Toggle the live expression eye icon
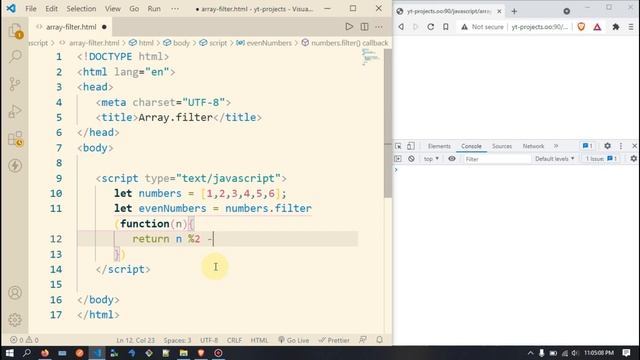 coord(452,159)
